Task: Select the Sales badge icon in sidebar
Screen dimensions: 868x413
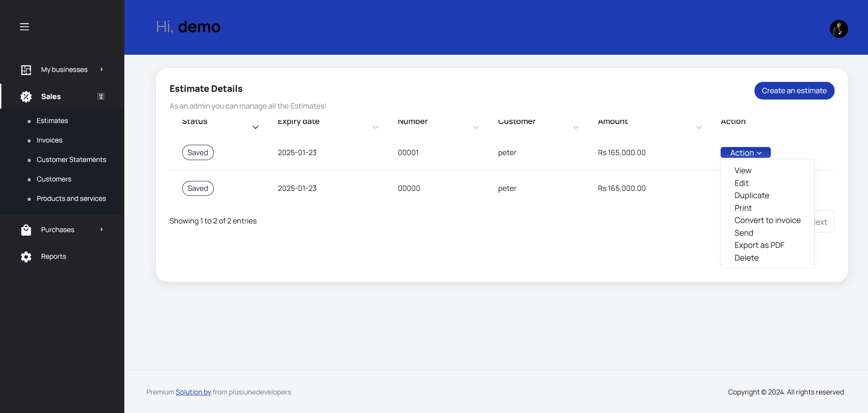Action: (x=26, y=96)
